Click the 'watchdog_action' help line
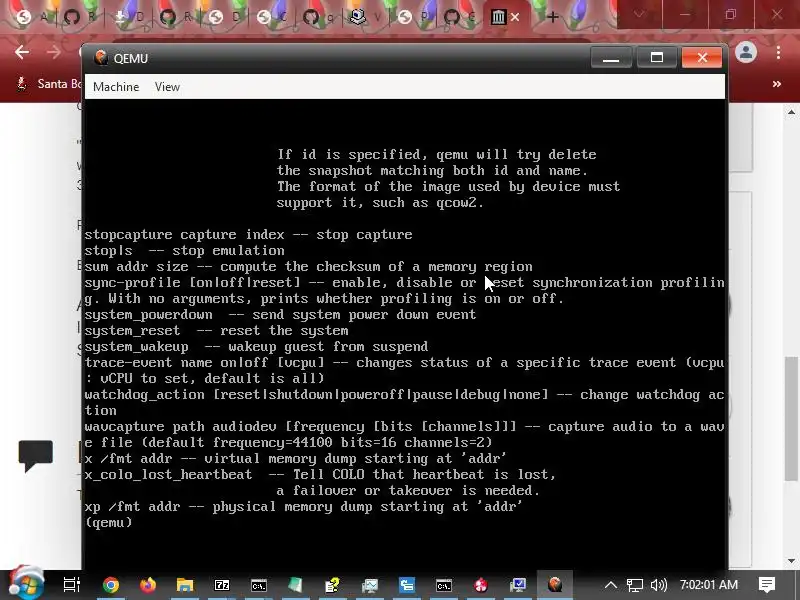 405,403
